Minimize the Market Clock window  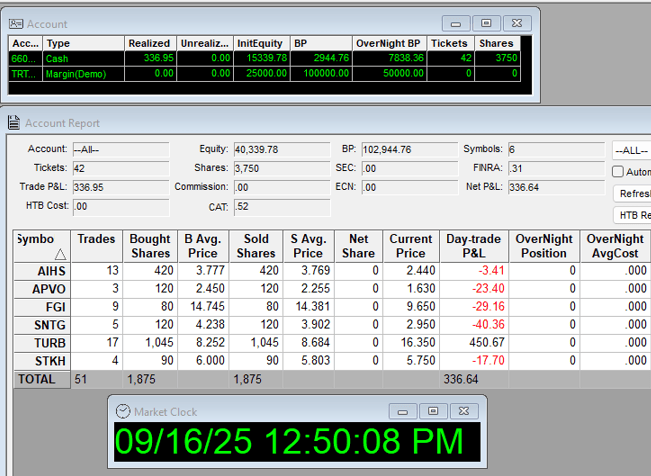click(402, 411)
